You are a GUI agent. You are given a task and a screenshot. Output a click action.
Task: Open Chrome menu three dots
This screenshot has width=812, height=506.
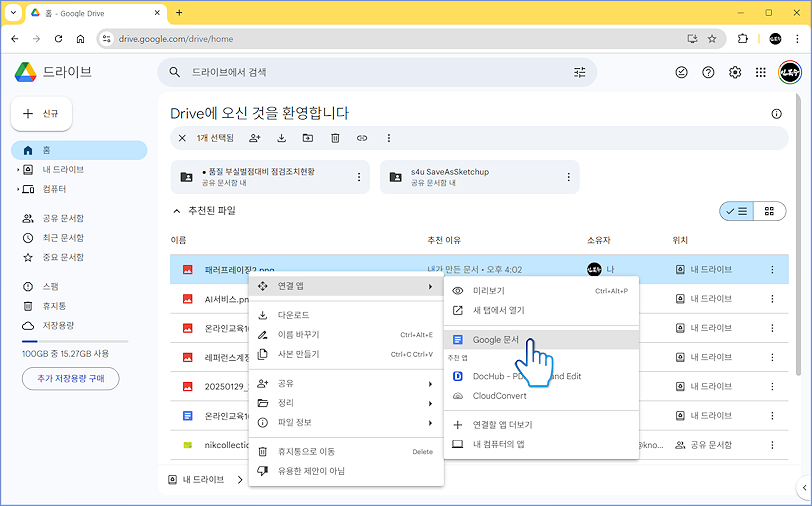tap(797, 39)
